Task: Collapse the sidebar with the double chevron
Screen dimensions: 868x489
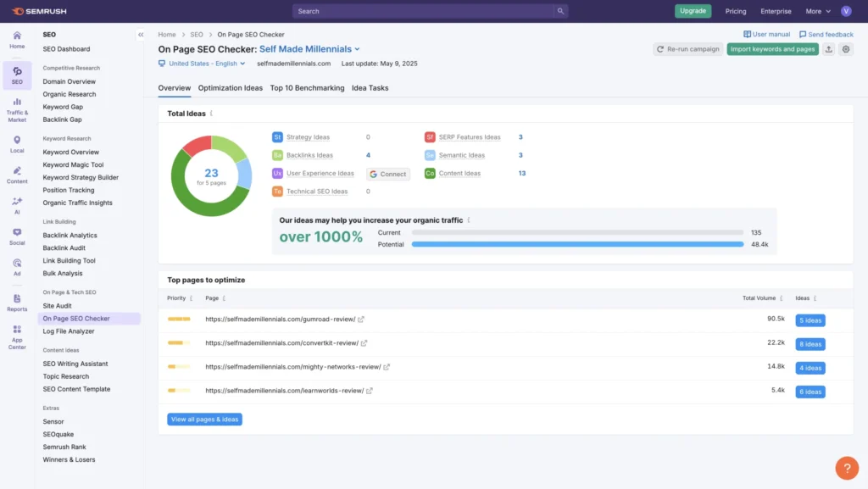Action: 141,34
